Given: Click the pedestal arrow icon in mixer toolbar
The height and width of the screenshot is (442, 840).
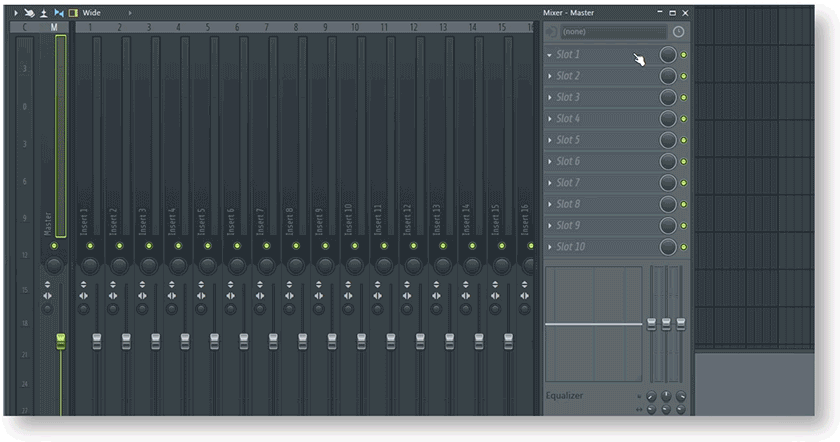Looking at the screenshot, I should pyautogui.click(x=44, y=13).
